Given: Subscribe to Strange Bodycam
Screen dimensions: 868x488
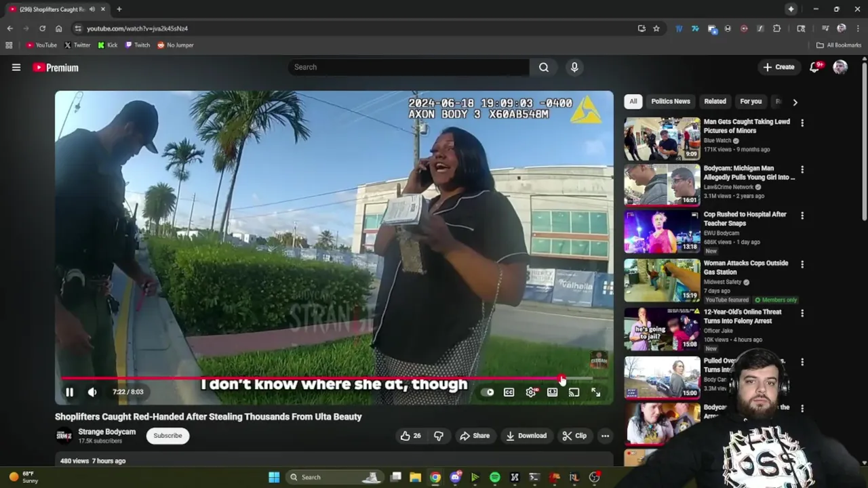Looking at the screenshot, I should 167,436.
